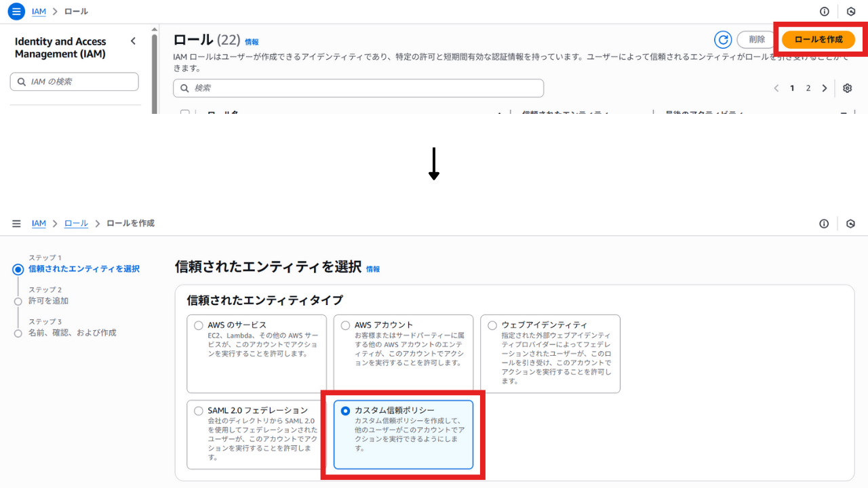Click the hexagon icon in Roles list header

(851, 12)
